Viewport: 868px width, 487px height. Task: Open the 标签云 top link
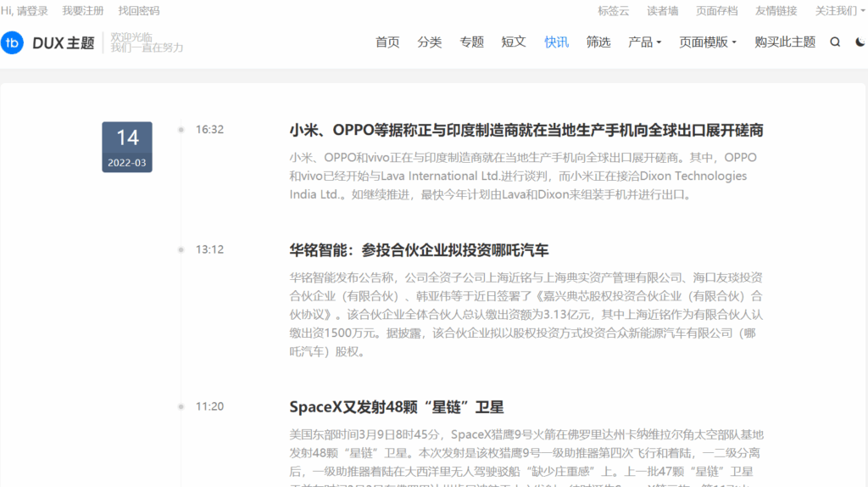(x=613, y=10)
